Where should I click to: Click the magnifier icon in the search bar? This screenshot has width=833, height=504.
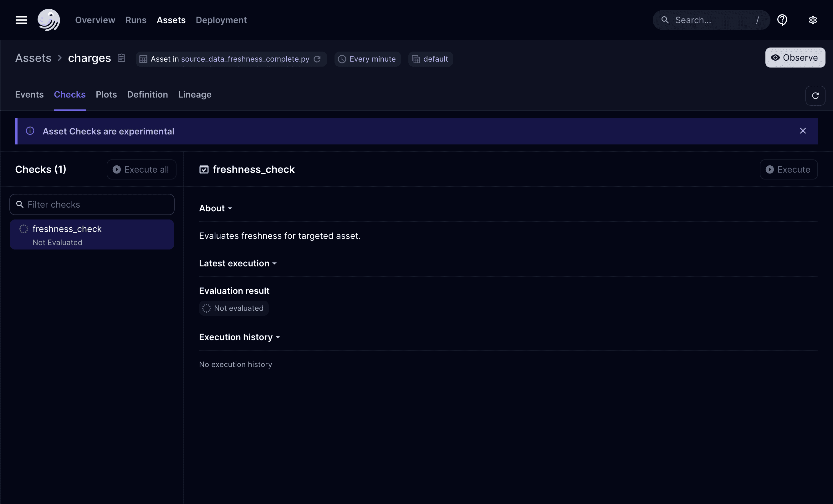point(665,20)
